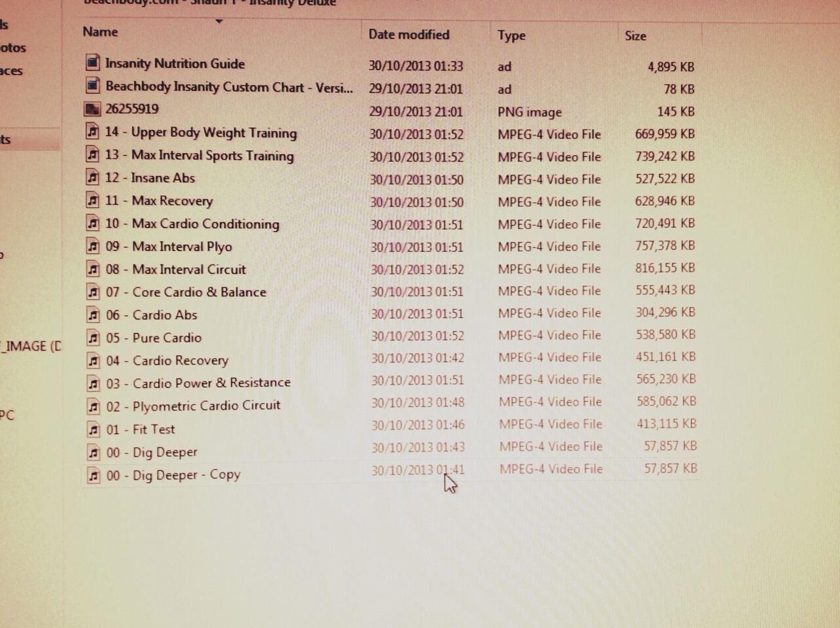This screenshot has width=840, height=628.
Task: Click the 10 - Max Cardio Conditioning icon
Action: tap(93, 223)
